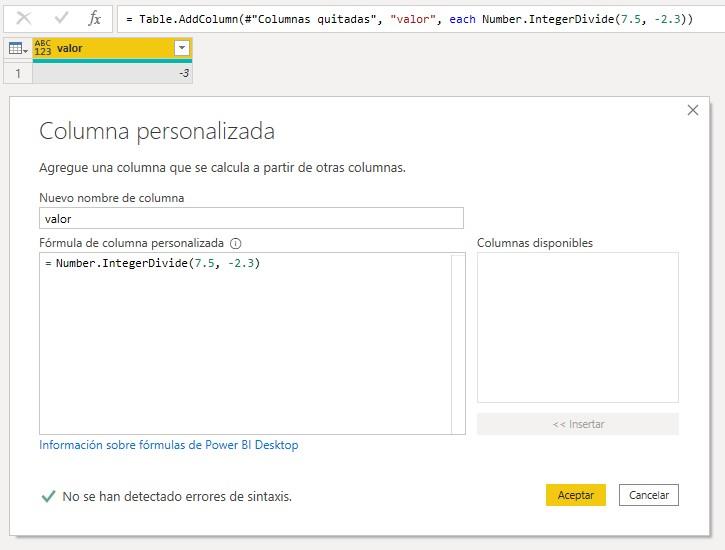Click info icon beside Fórmula de columna personalizada
725x550 pixels.
[x=236, y=243]
